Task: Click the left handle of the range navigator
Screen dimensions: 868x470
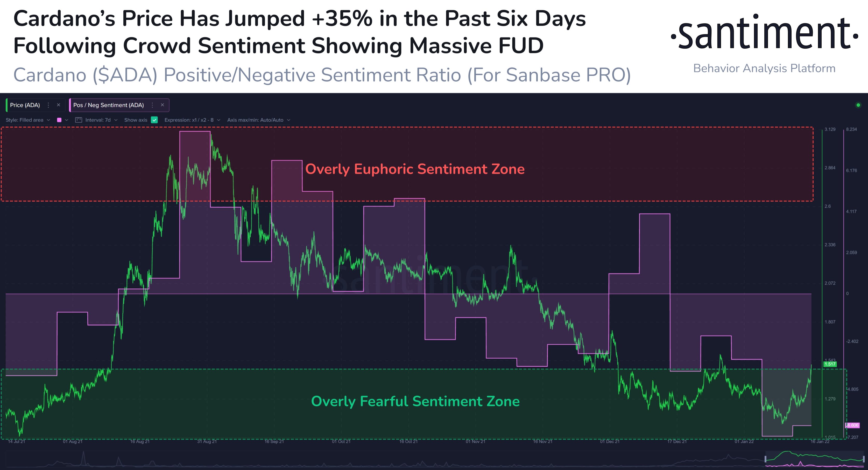Action: click(x=766, y=459)
